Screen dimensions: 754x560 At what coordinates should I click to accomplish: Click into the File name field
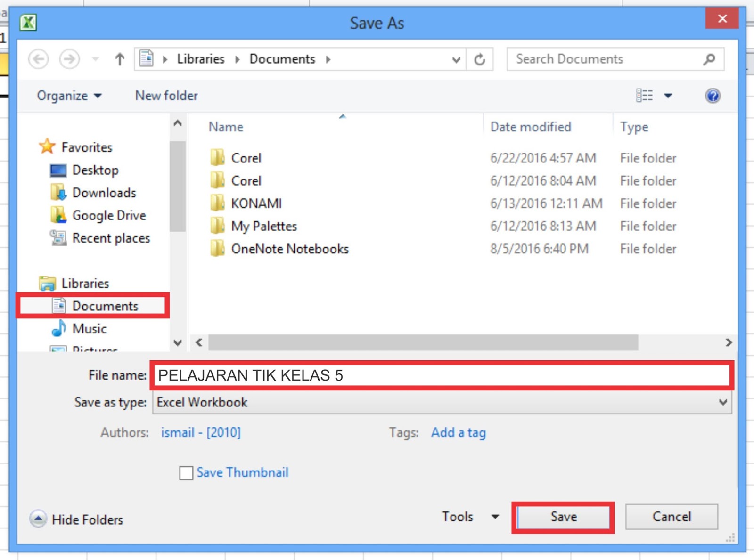coord(442,375)
